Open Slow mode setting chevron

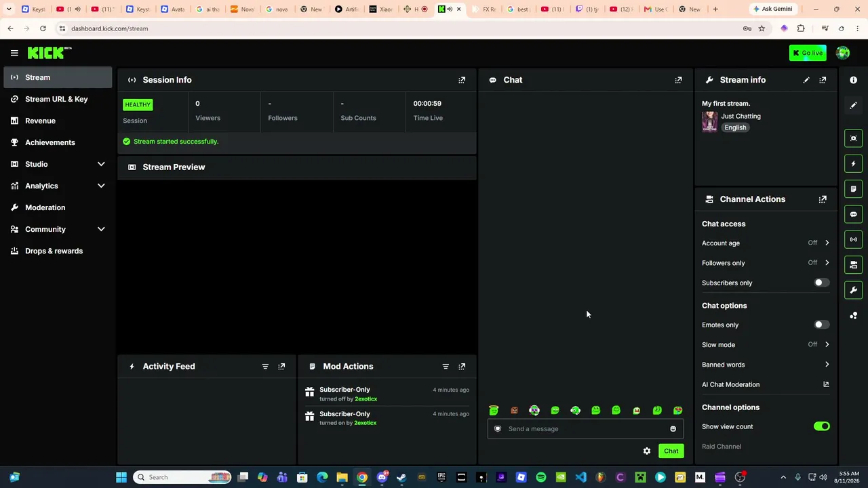point(827,344)
